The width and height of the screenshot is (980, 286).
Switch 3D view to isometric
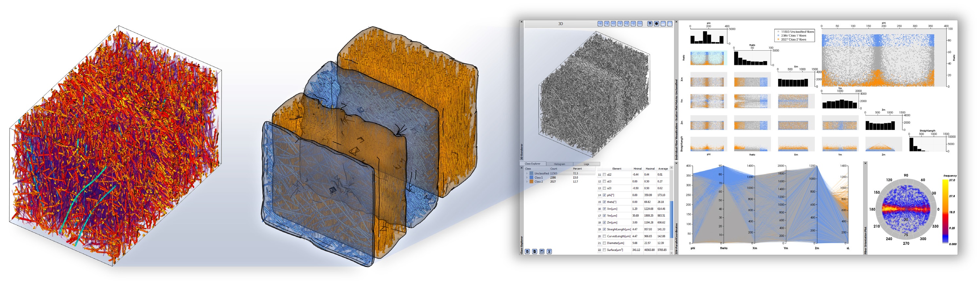tap(640, 24)
